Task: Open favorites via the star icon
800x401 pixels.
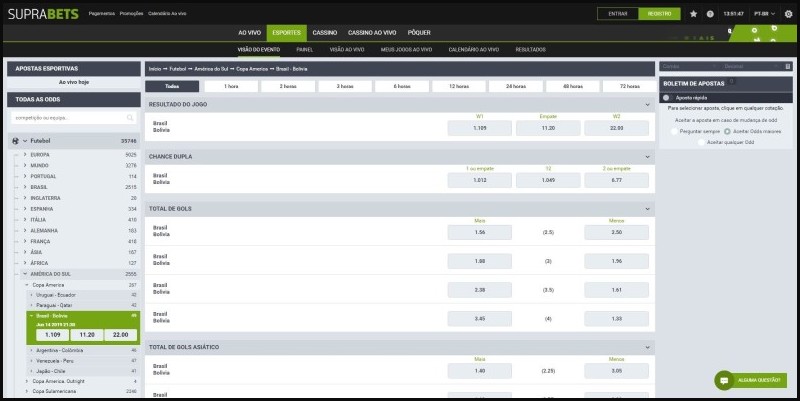Action: [693, 14]
